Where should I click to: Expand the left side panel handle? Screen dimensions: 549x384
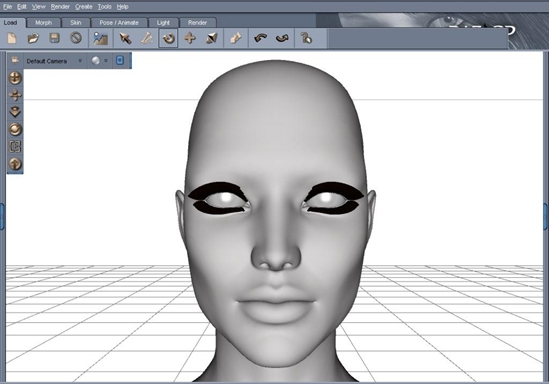coord(2,216)
